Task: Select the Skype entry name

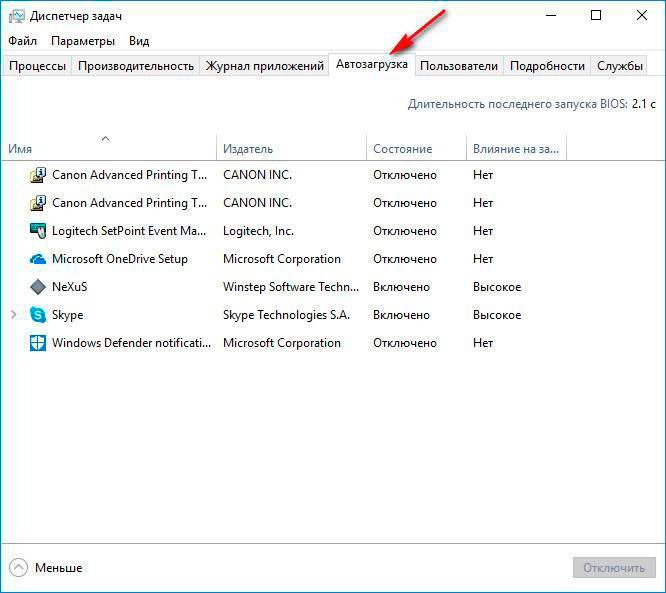Action: (x=68, y=315)
